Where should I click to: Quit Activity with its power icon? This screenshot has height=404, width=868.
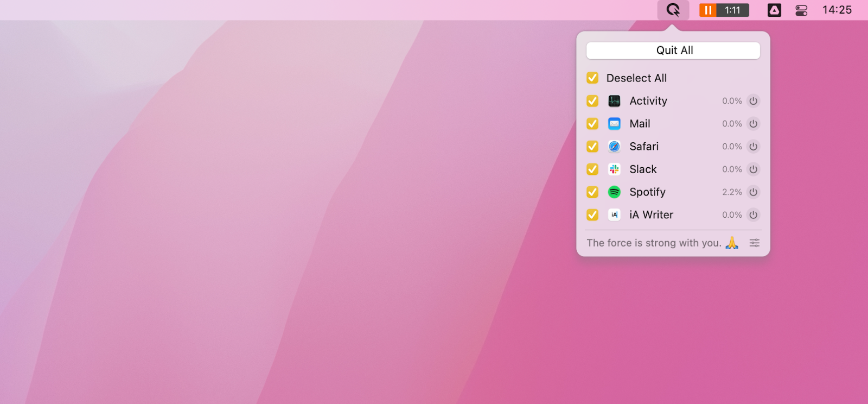tap(753, 101)
